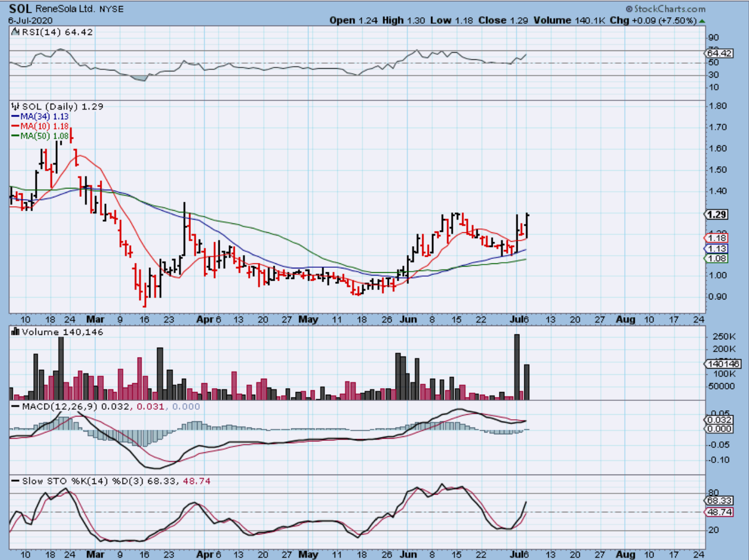Image resolution: width=749 pixels, height=560 pixels.
Task: Click the MACD black line legend icon
Action: [16, 407]
